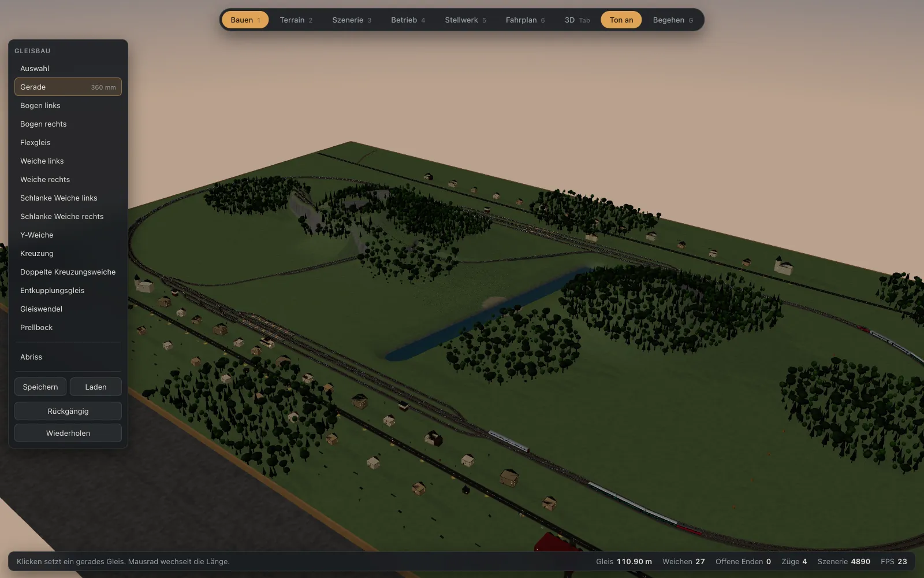
Task: Choose the Y-Weiche tool
Action: (x=68, y=235)
